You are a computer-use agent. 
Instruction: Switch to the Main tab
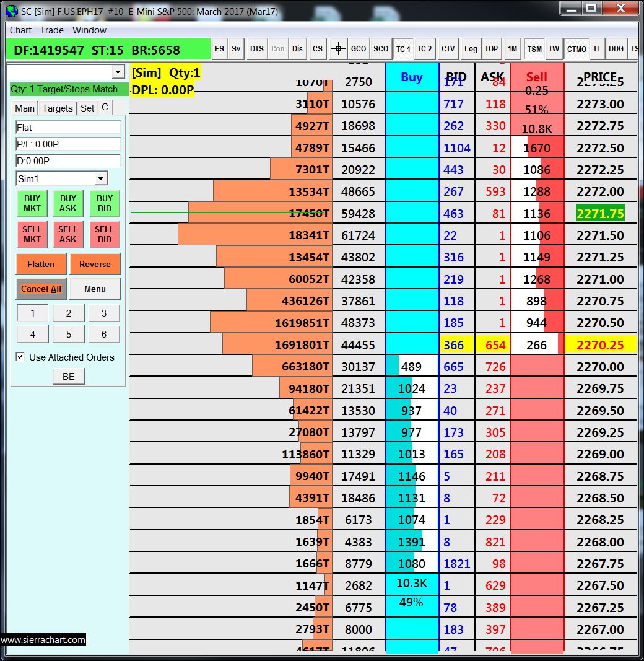coord(25,108)
